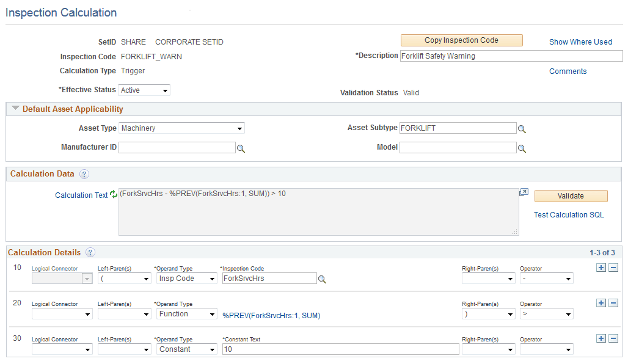Delete row 20 with the minus button
This screenshot has width=628, height=364.
point(613,302)
